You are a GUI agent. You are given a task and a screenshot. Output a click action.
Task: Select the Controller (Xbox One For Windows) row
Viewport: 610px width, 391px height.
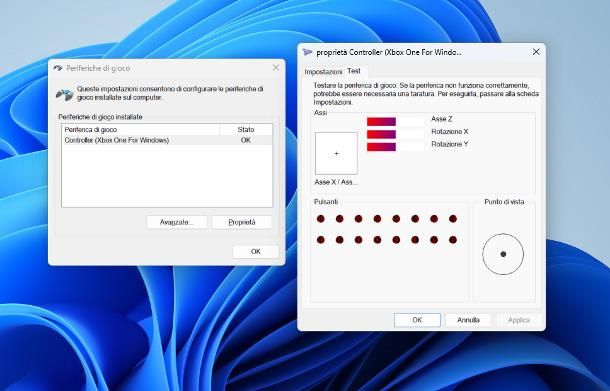coord(167,140)
